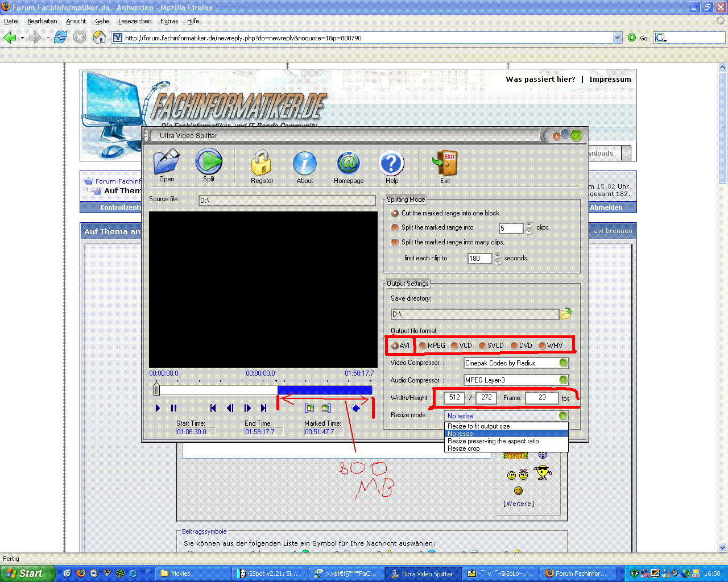Open 'Was passiert hier?' link
Viewport: 728px width, 582px height.
[540, 79]
